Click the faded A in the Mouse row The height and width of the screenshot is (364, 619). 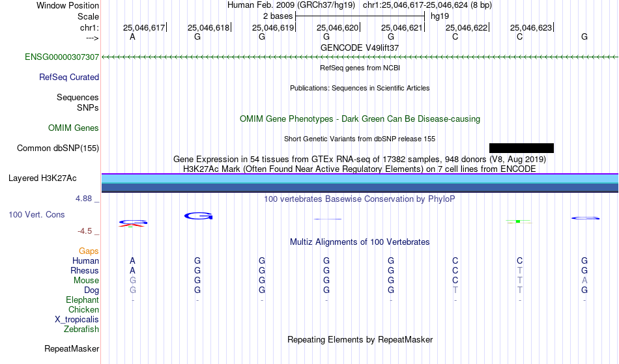pos(584,281)
